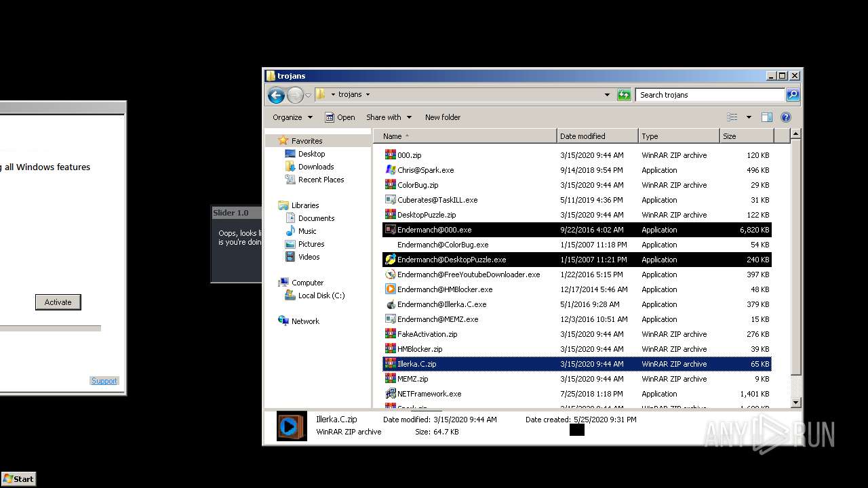Click the Local Disk (C:) drive icon
The width and height of the screenshot is (868, 488).
point(290,296)
